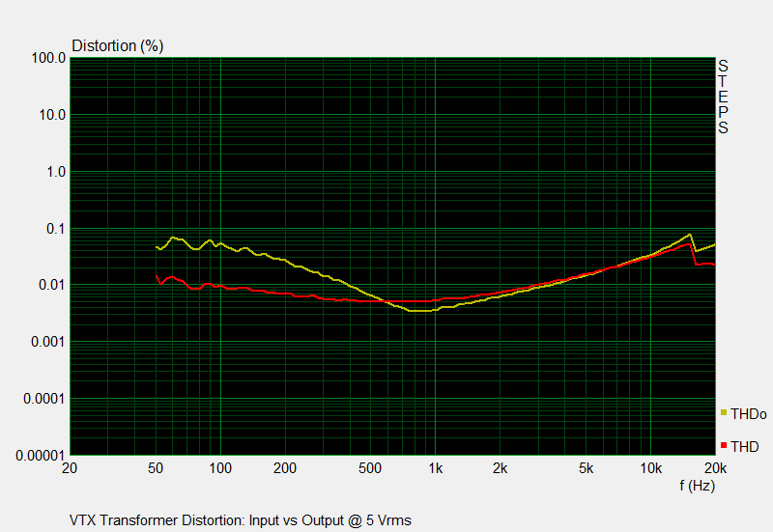
Task: Click the 0.00001 y-axis value
Action: [41, 456]
